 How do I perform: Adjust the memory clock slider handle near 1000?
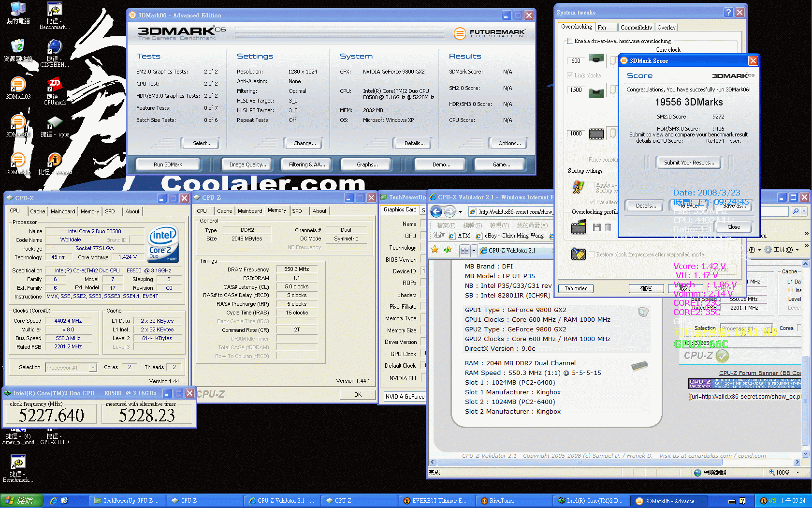613,134
